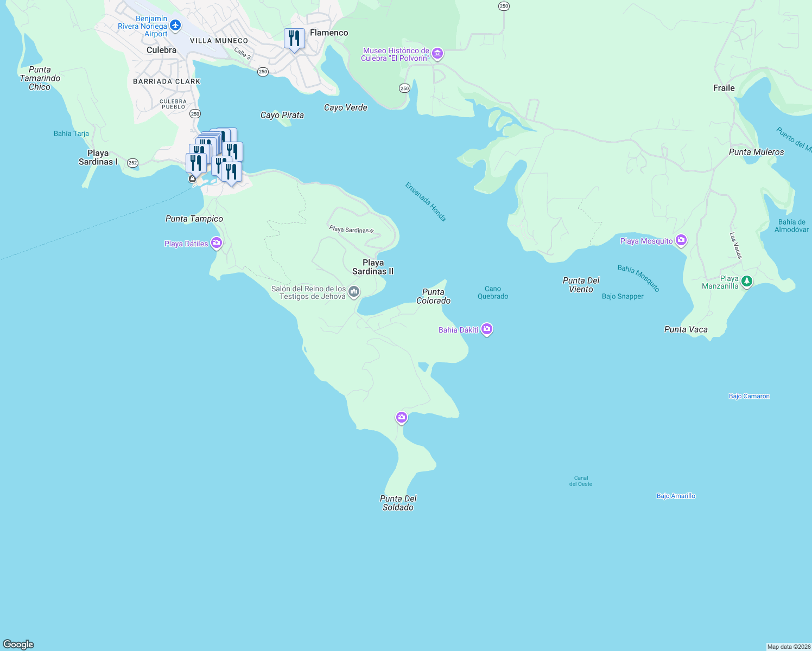Click the Bahía Tarja water label

click(x=71, y=133)
